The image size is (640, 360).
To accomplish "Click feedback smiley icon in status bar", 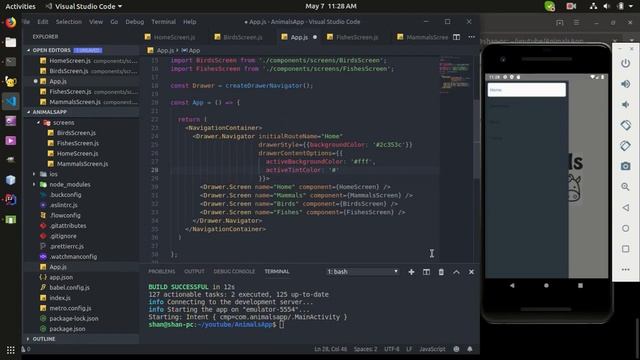I will click(x=456, y=349).
